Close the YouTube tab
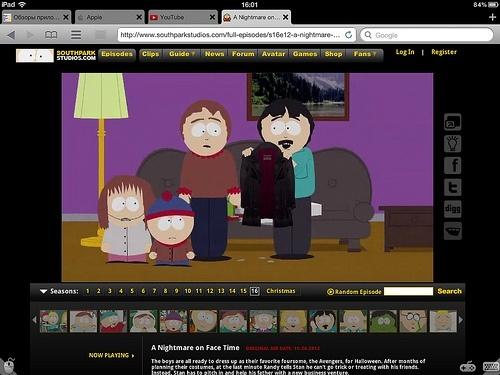500x375 pixels. 212,17
